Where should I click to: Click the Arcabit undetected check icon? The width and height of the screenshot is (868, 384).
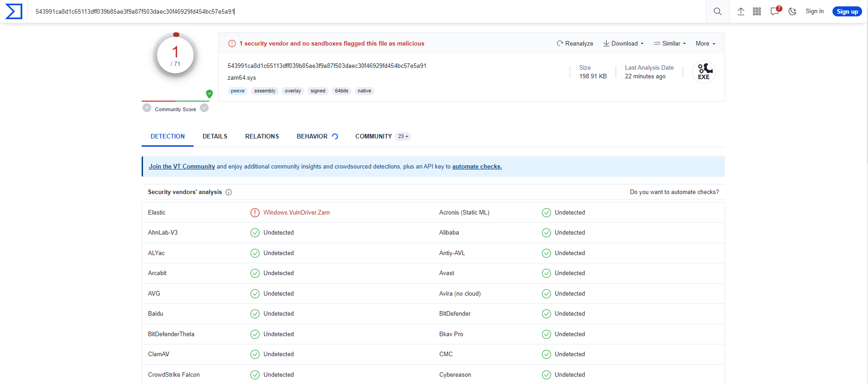point(255,273)
